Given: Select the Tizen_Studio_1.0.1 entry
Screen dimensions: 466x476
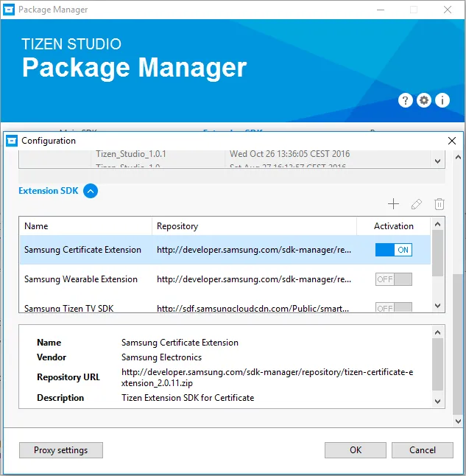Looking at the screenshot, I should pyautogui.click(x=131, y=154).
